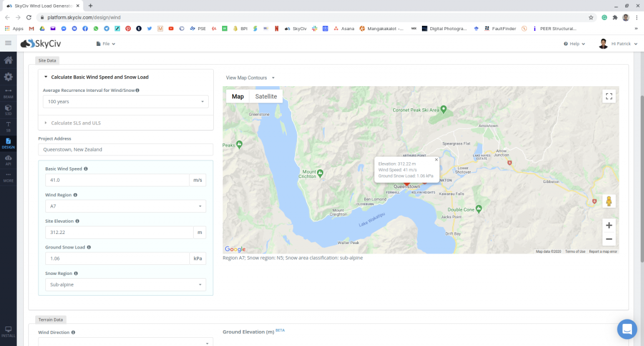Toggle map fullscreen view

[x=608, y=96]
